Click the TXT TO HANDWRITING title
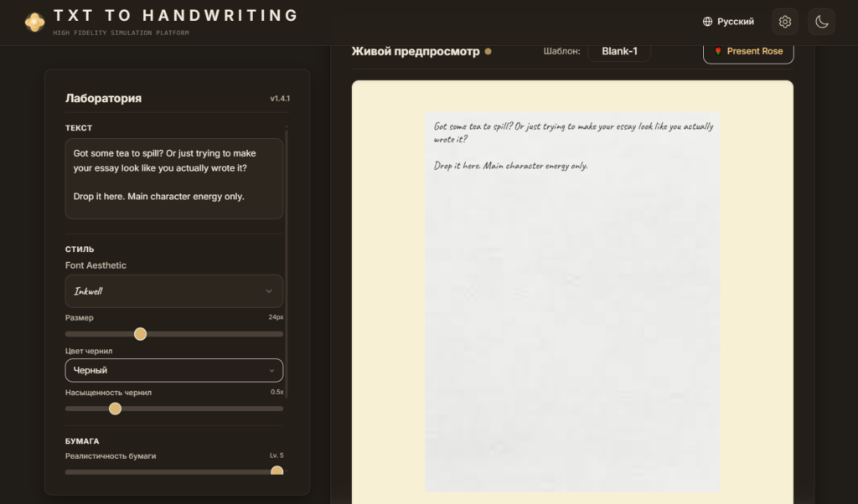Screen dimensions: 858x504 click(176, 15)
